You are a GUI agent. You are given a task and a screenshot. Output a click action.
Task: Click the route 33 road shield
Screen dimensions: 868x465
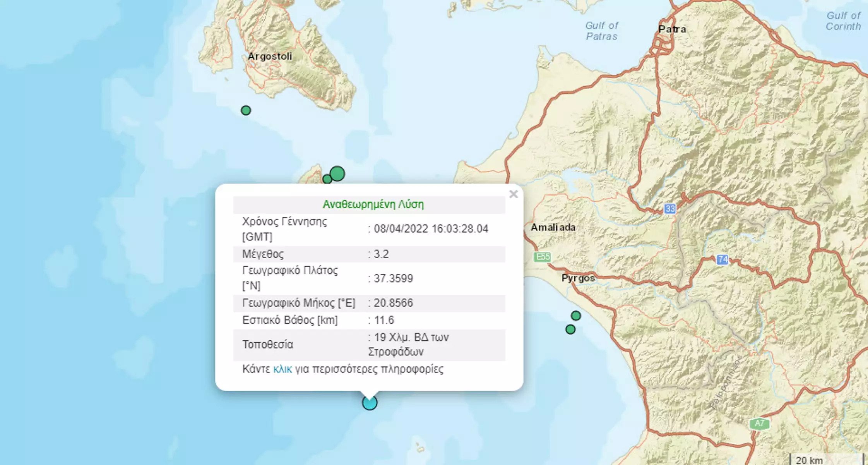(670, 209)
